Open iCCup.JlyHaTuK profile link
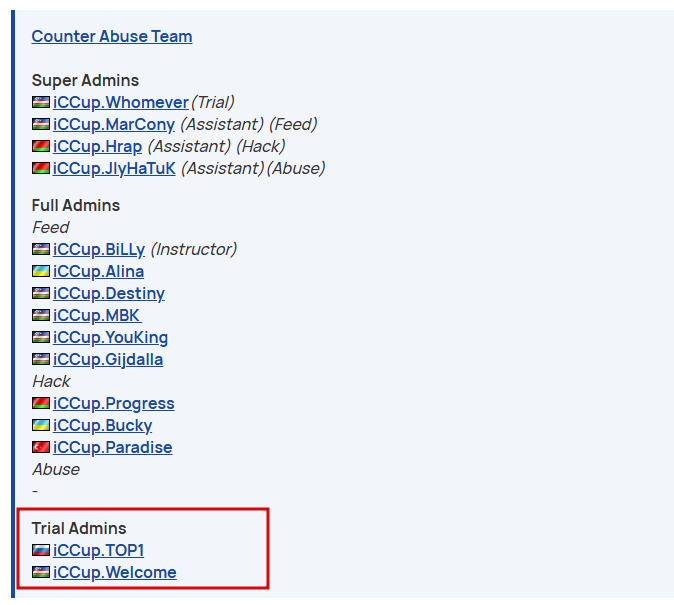674x605 pixels. (x=114, y=168)
